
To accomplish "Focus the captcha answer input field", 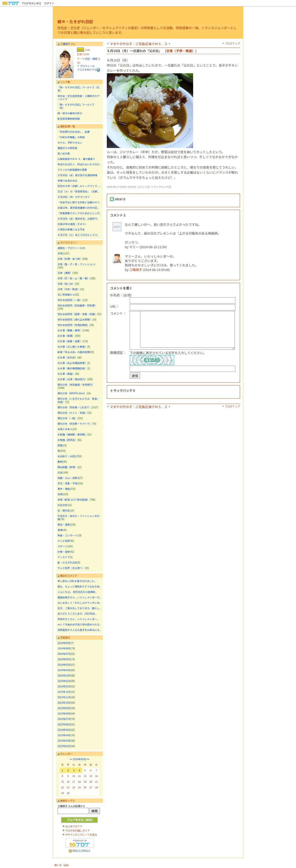I will (183, 369).
